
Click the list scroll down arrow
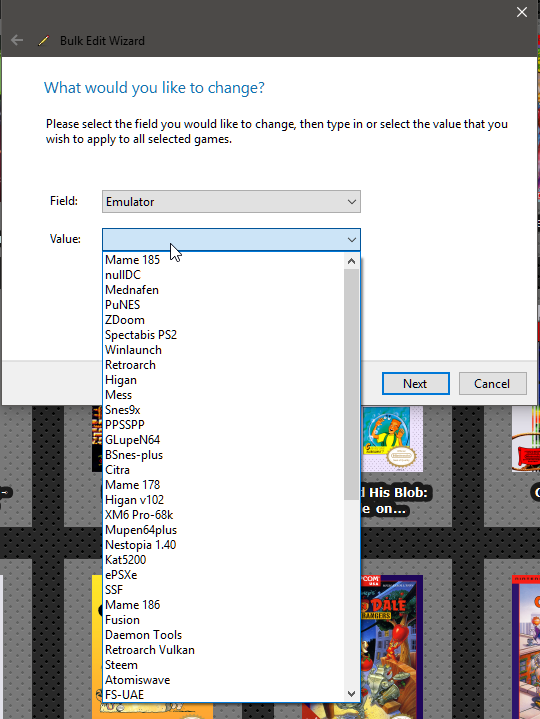(x=352, y=694)
